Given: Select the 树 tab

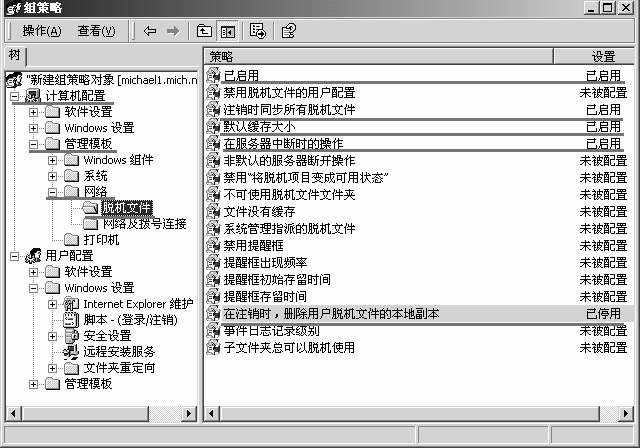Looking at the screenshot, I should pyautogui.click(x=15, y=55).
